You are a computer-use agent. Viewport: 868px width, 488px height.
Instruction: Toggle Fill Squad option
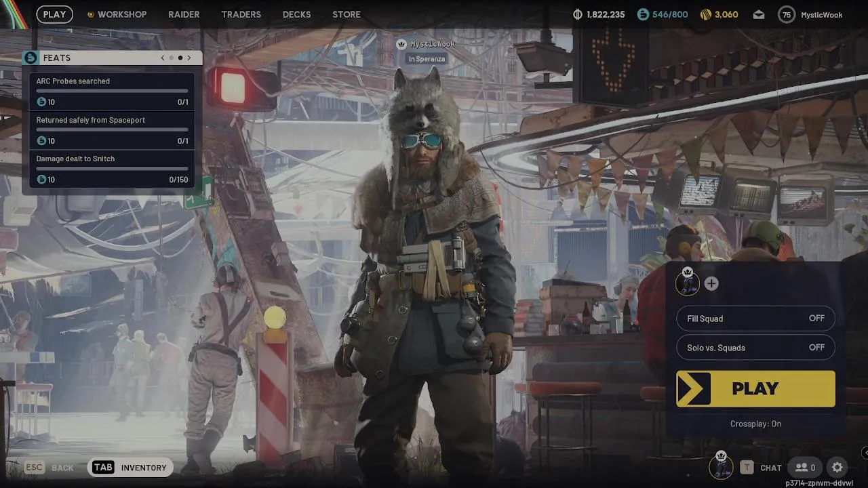755,319
